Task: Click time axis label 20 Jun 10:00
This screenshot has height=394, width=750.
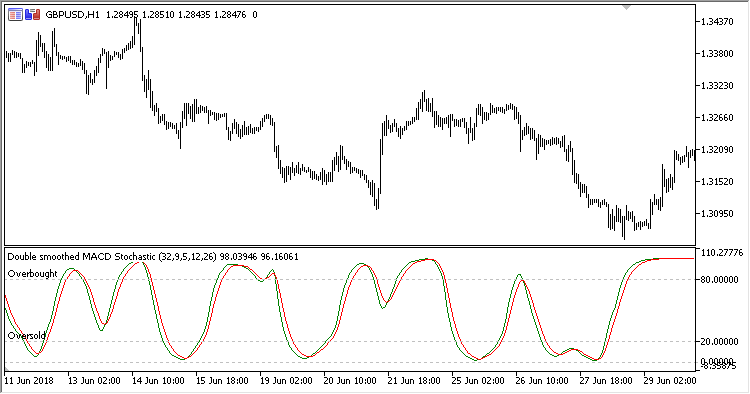Action: pos(350,381)
